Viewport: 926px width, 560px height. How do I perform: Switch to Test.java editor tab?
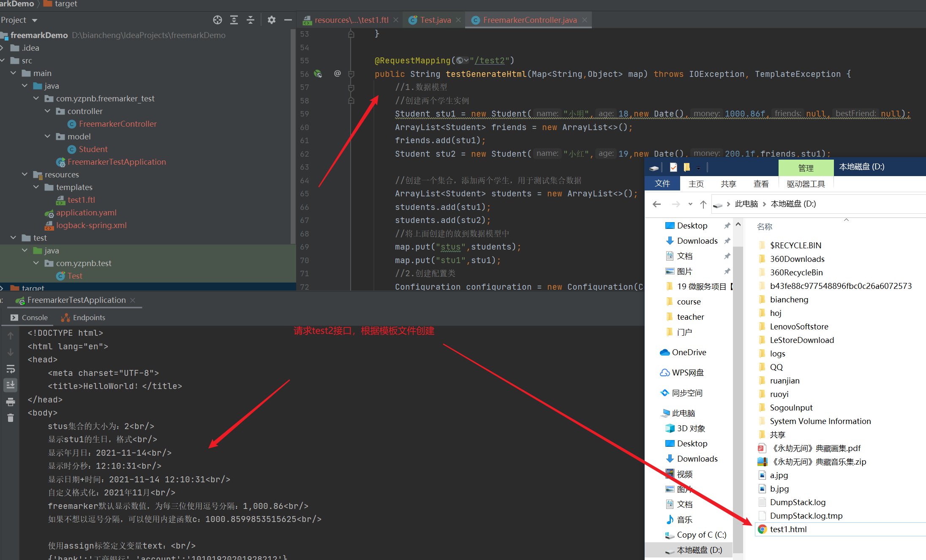click(x=435, y=20)
